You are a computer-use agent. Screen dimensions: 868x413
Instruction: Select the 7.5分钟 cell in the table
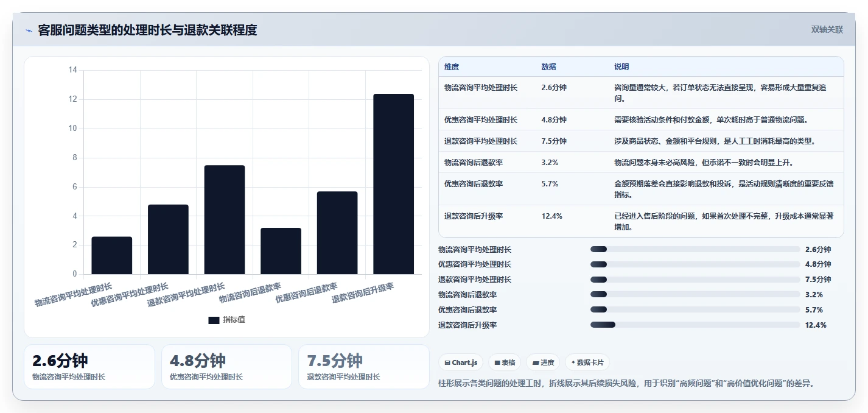(554, 141)
